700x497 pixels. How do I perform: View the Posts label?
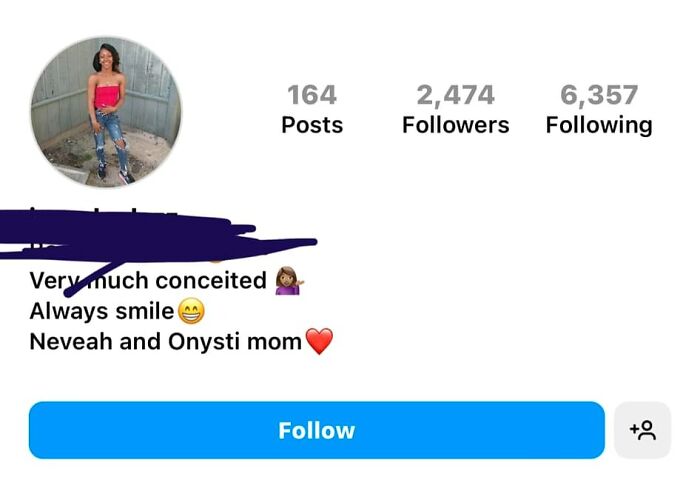[x=312, y=125]
